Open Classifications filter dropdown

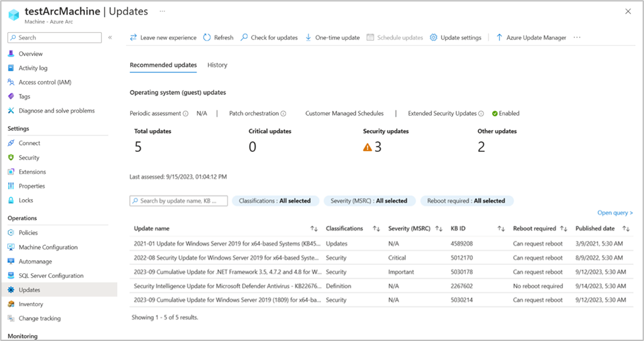click(275, 200)
